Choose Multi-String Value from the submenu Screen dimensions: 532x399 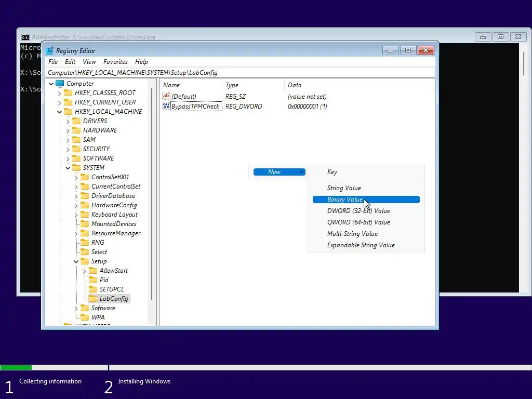[366, 234]
